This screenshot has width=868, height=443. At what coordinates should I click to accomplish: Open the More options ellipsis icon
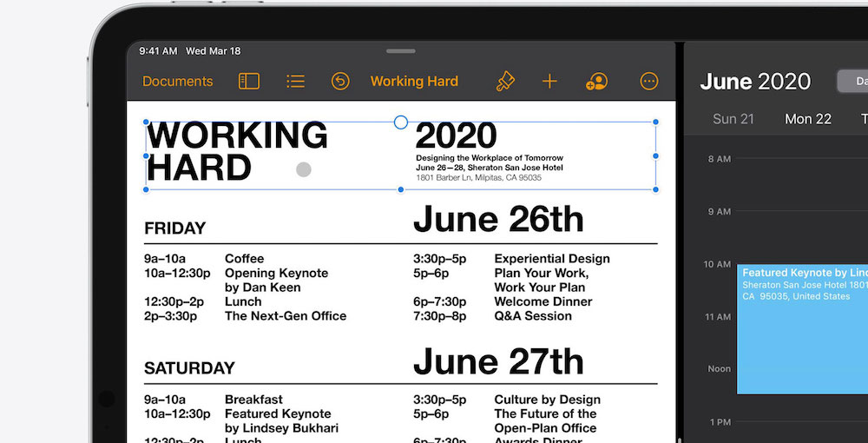(649, 82)
